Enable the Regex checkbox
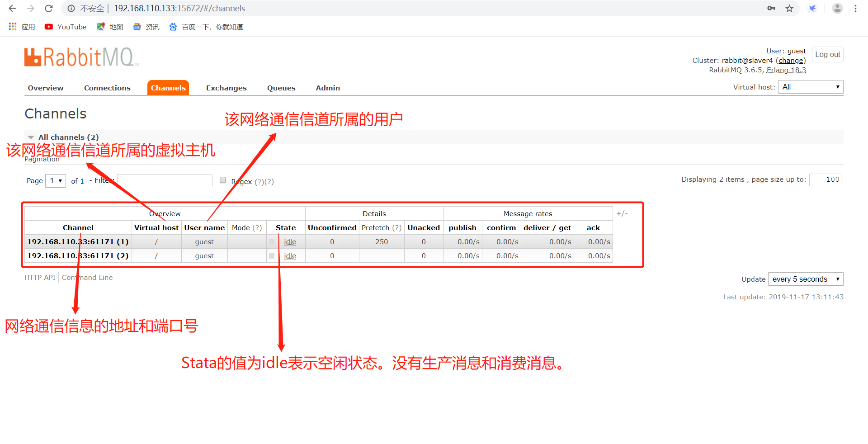 pos(223,180)
